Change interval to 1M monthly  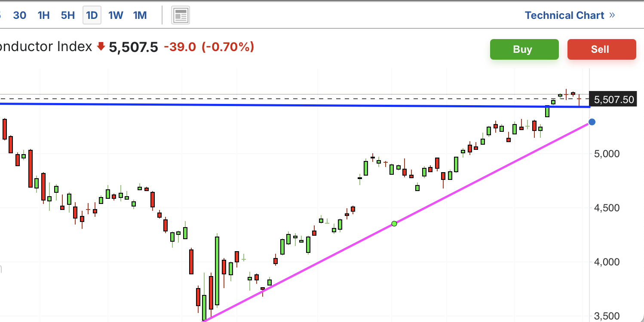[x=140, y=16]
